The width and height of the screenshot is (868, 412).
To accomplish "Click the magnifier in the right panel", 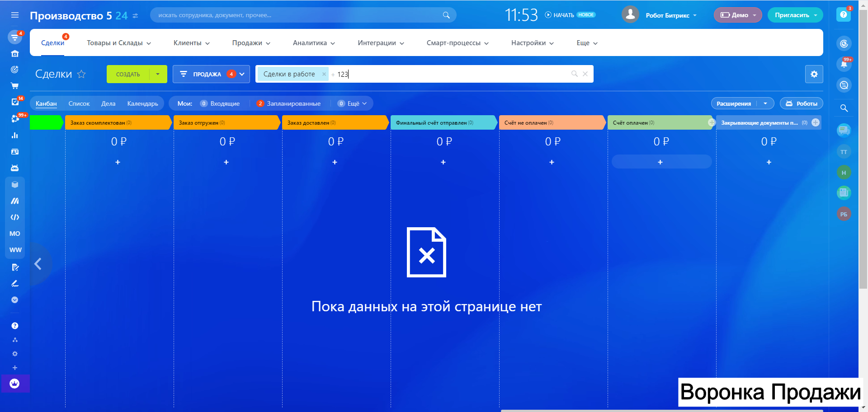I will pyautogui.click(x=844, y=108).
